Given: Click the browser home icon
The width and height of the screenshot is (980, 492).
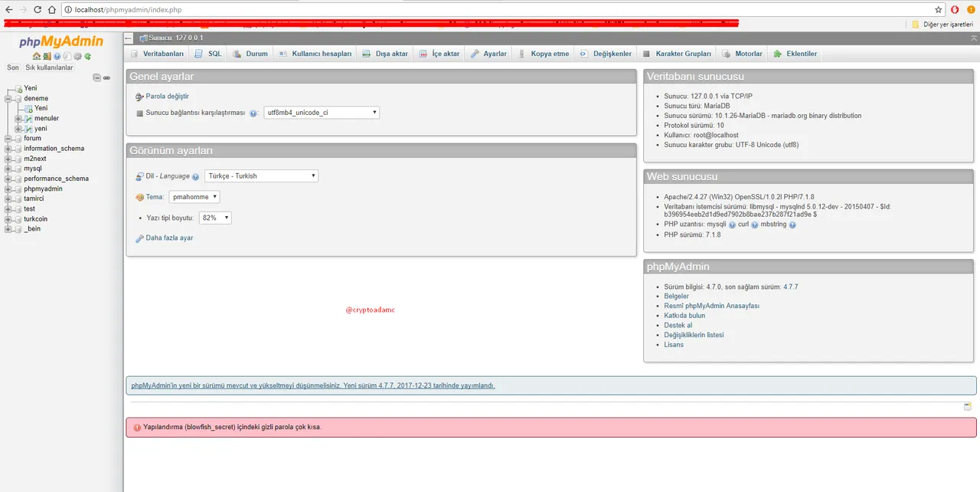Looking at the screenshot, I should 51,10.
